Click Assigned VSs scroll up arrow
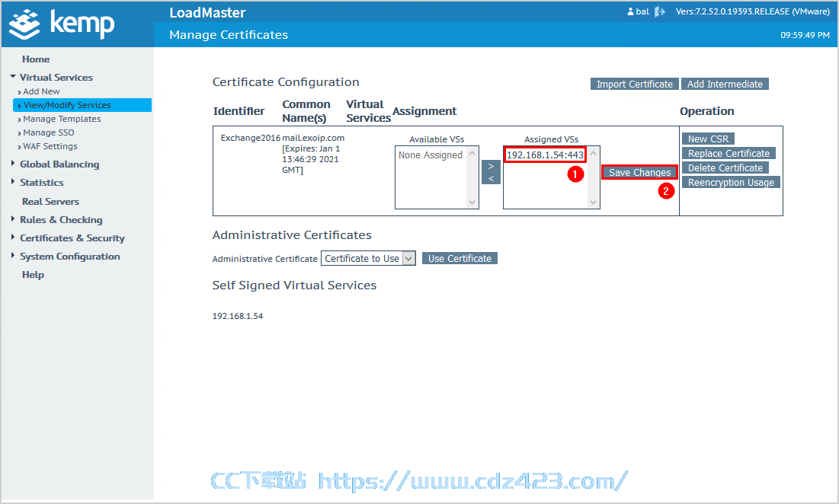The height and width of the screenshot is (504, 839). pos(593,153)
